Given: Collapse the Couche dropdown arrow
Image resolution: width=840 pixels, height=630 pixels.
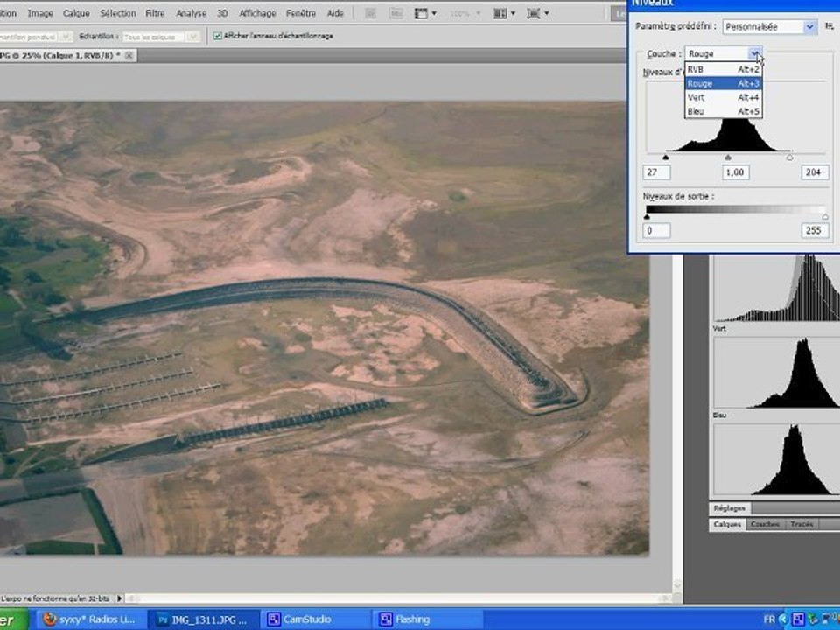Looking at the screenshot, I should click(755, 53).
